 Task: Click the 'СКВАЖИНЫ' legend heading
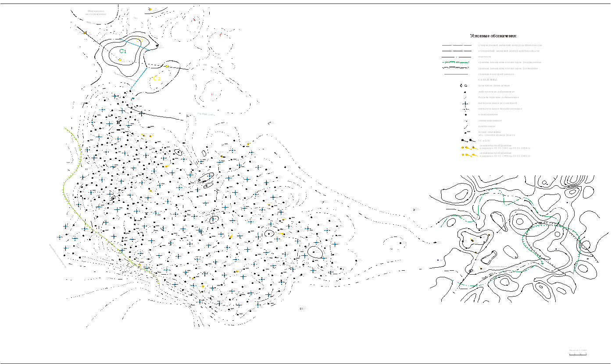pos(487,80)
